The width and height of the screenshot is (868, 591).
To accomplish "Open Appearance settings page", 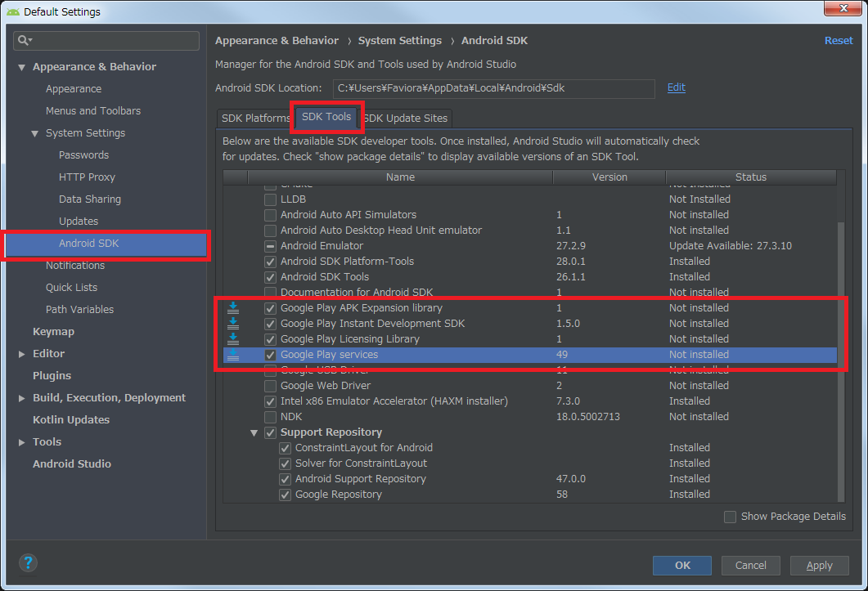I will pyautogui.click(x=74, y=89).
